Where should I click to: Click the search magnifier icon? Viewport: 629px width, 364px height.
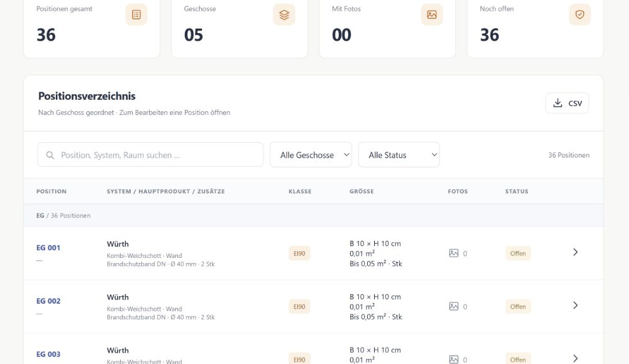50,155
